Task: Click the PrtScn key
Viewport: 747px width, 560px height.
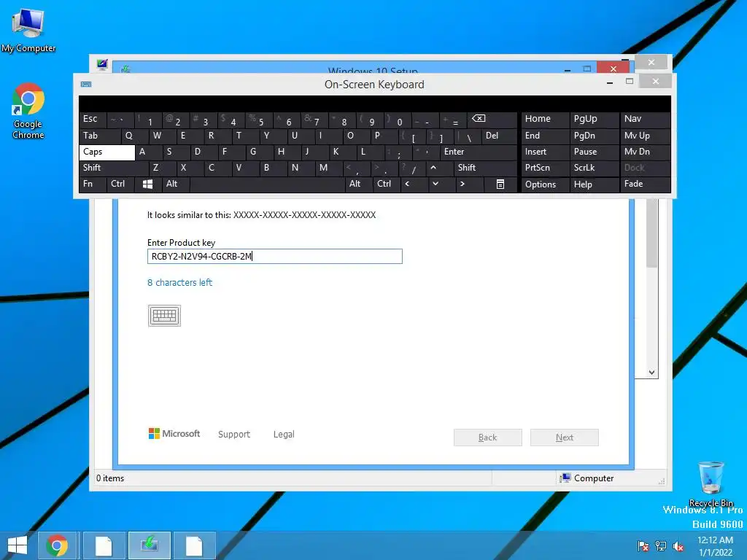Action: (546, 168)
